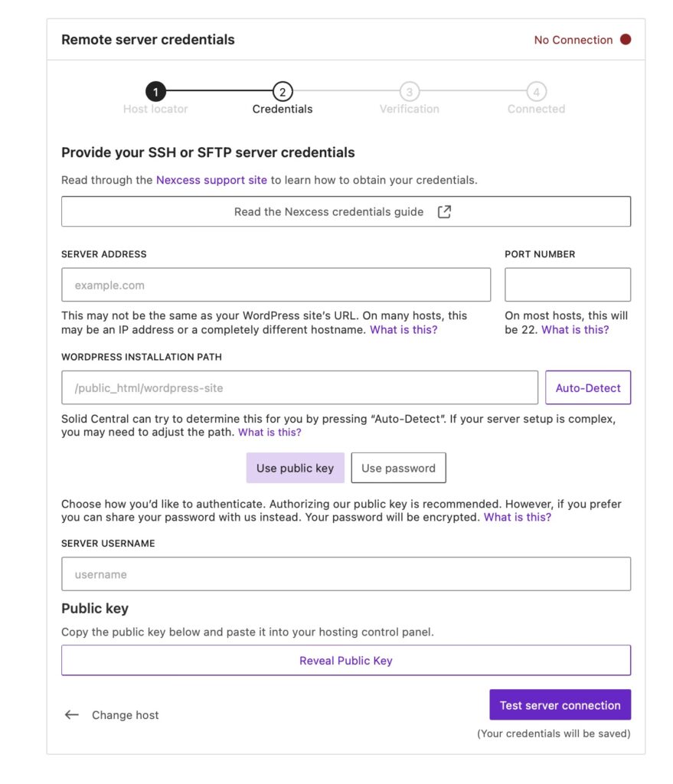The image size is (673, 784).
Task: Click What is this? under port number
Action: point(575,330)
